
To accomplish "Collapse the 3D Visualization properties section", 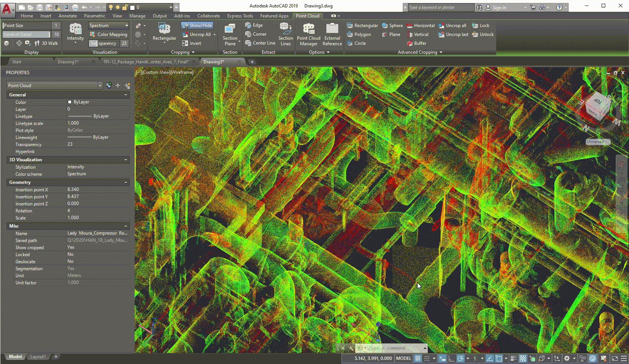I will tap(126, 160).
